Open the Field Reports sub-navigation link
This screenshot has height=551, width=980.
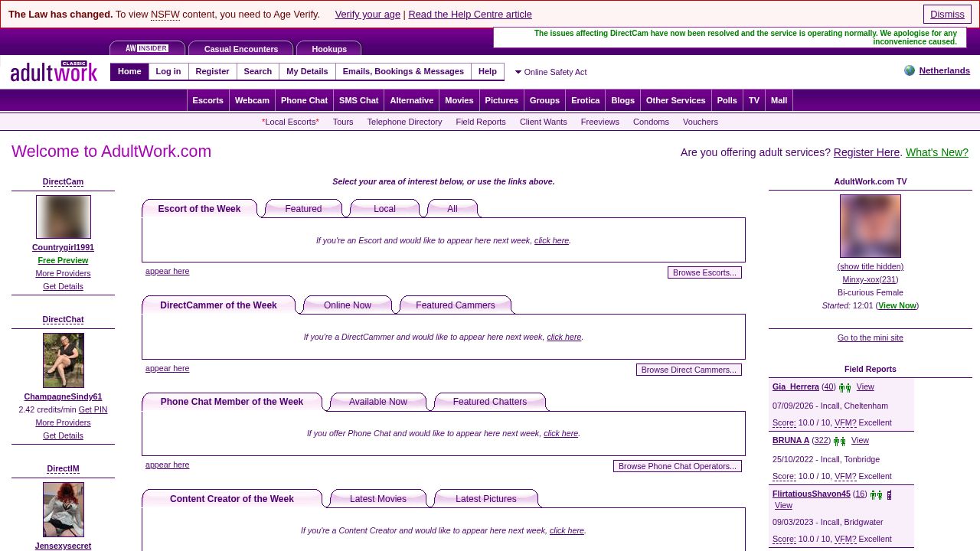[481, 122]
